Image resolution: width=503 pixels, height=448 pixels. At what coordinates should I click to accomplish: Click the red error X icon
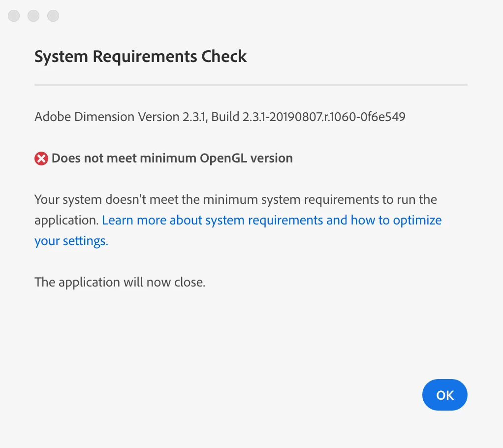pyautogui.click(x=41, y=159)
